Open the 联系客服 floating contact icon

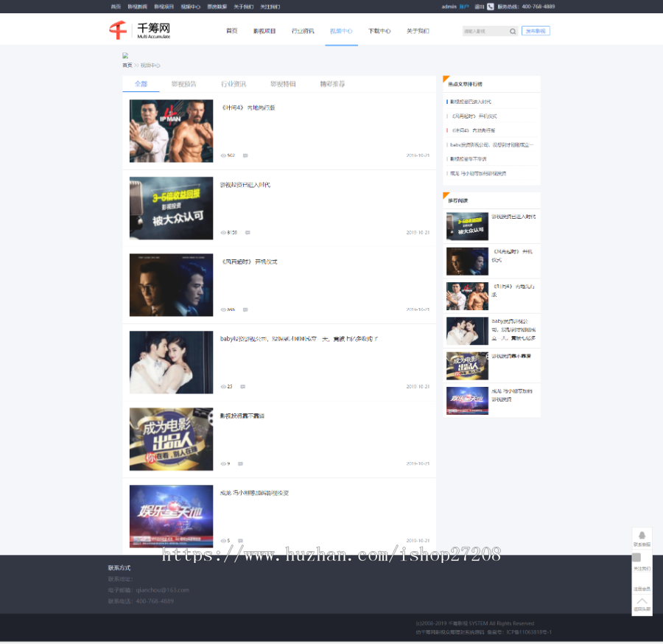pos(642,536)
